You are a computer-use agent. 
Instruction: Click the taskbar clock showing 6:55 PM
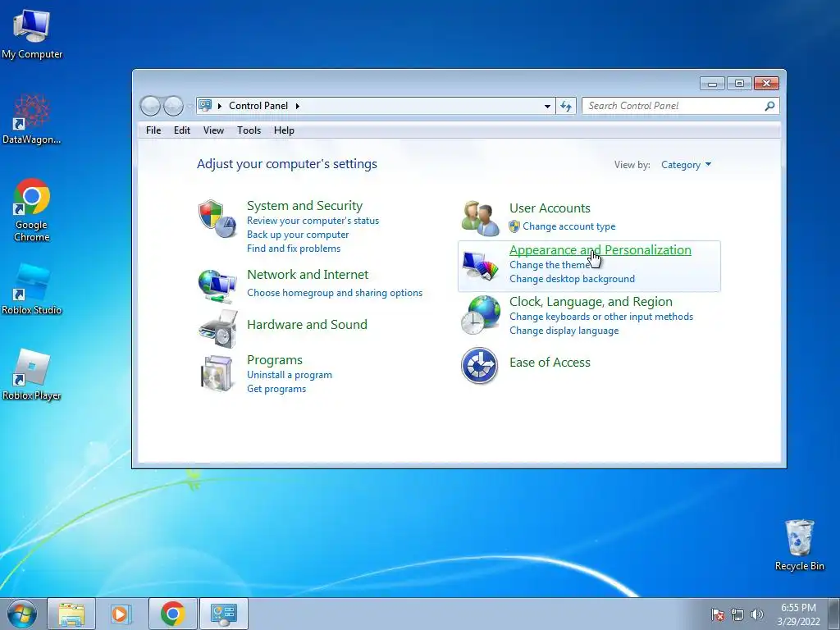click(x=798, y=614)
